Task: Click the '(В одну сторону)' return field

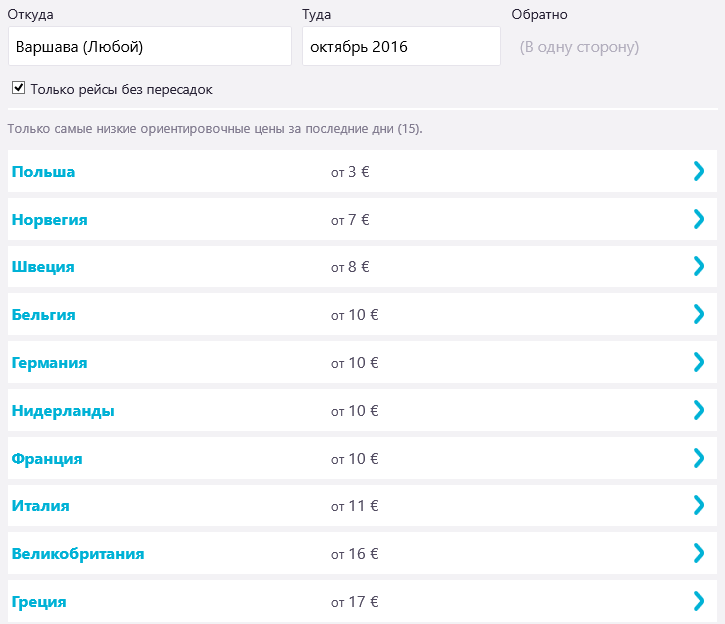Action: click(x=579, y=47)
